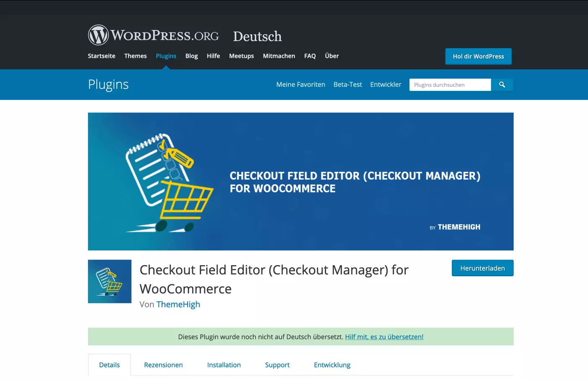The width and height of the screenshot is (588, 380).
Task: Click the Beta-Test link
Action: point(347,85)
